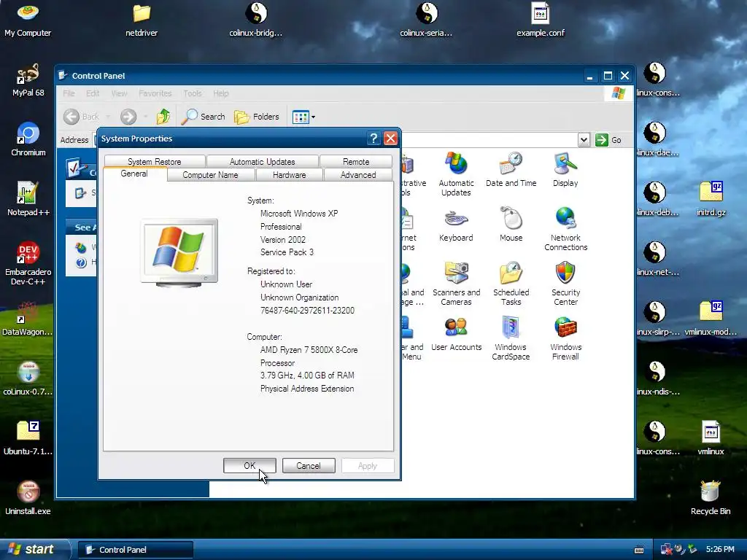The image size is (747, 560).
Task: Click the Control Panel taskbar button
Action: point(136,550)
